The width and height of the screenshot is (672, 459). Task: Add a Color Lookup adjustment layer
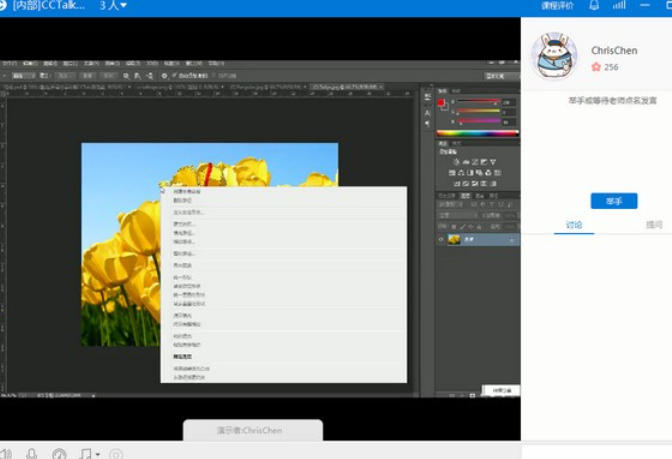pyautogui.click(x=497, y=173)
